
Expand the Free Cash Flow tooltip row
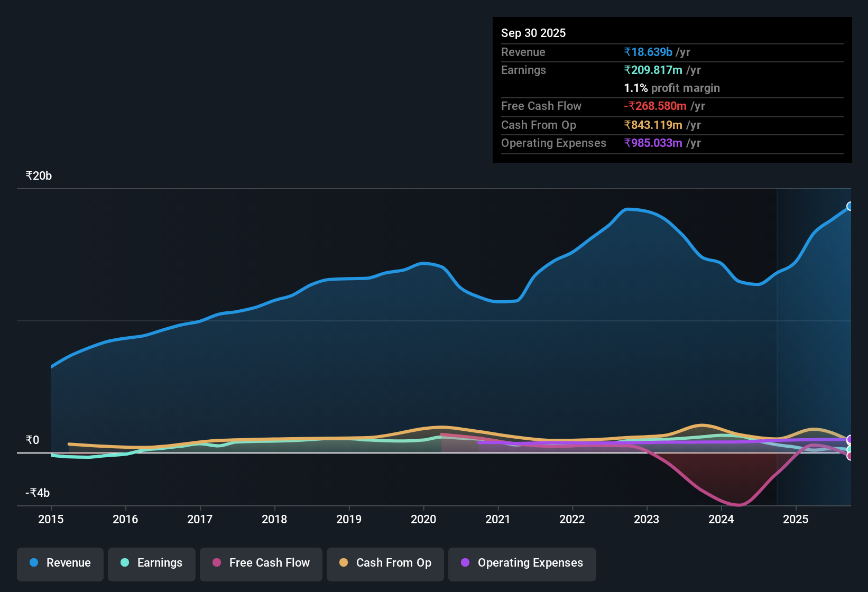(541, 106)
